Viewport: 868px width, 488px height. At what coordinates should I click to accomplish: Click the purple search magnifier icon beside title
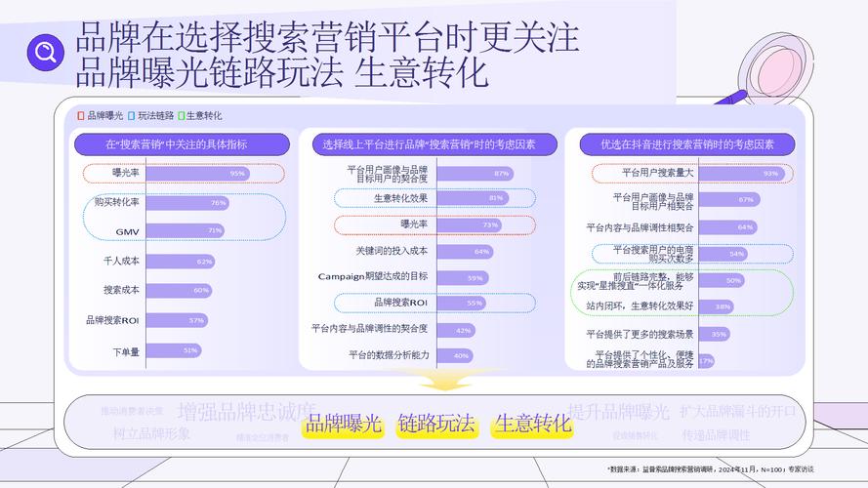coord(42,51)
